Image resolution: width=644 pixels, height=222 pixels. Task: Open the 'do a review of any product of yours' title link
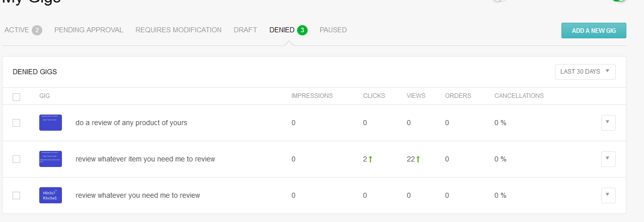pyautogui.click(x=131, y=123)
